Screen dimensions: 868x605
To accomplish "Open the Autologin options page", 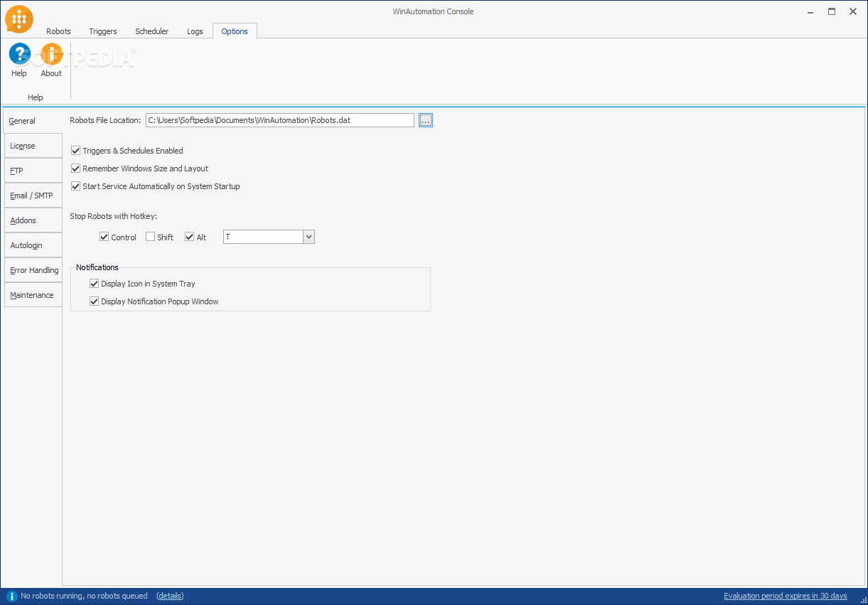I will coord(33,245).
